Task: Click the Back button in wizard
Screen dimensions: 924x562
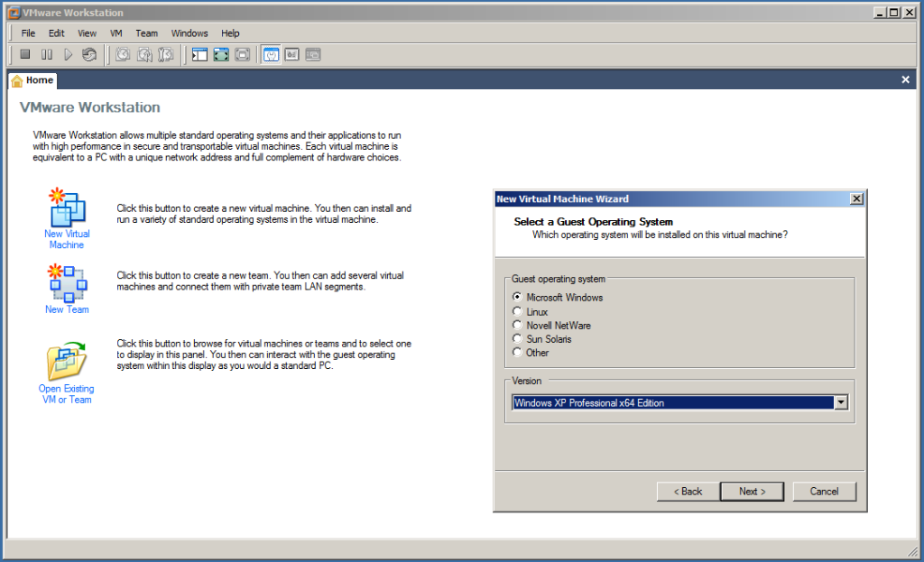Action: pos(688,492)
